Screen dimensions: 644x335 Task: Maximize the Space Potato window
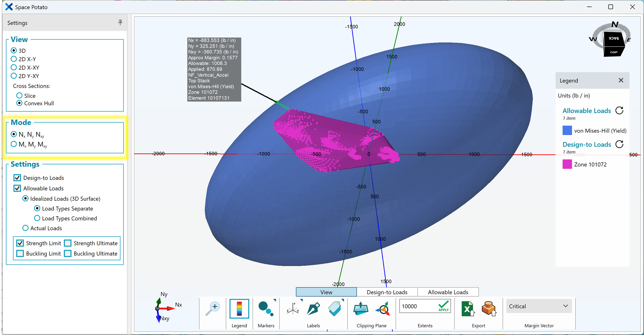coord(610,7)
